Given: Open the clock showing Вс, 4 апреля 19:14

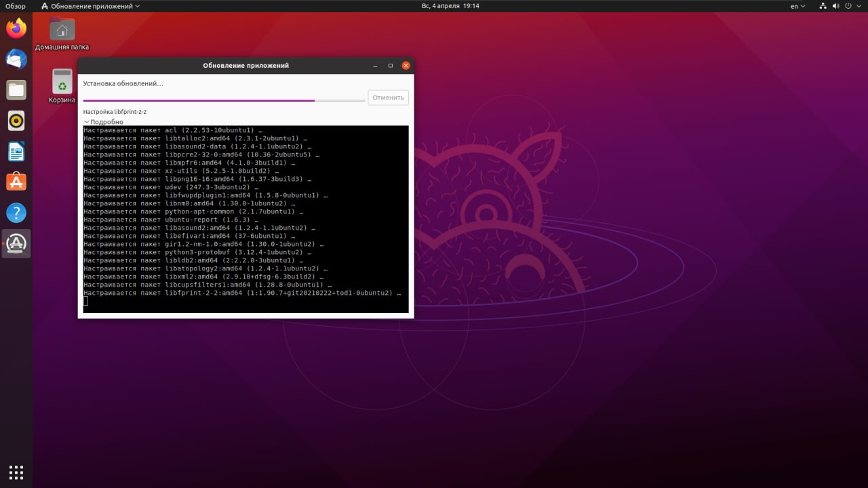Looking at the screenshot, I should (450, 6).
